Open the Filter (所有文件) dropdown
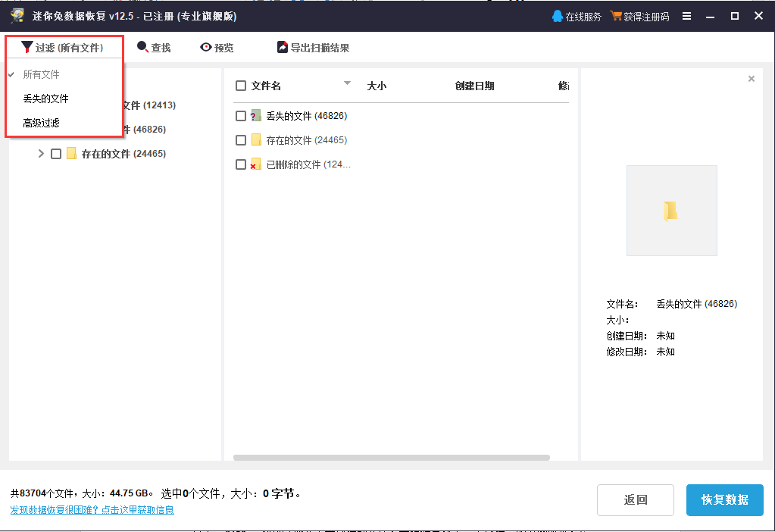This screenshot has height=532, width=775. click(63, 48)
